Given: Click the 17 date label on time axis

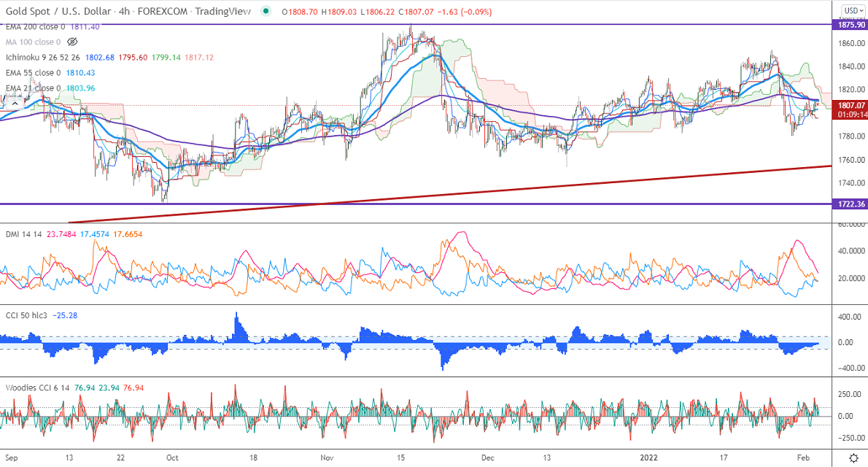Looking at the screenshot, I should [724, 458].
